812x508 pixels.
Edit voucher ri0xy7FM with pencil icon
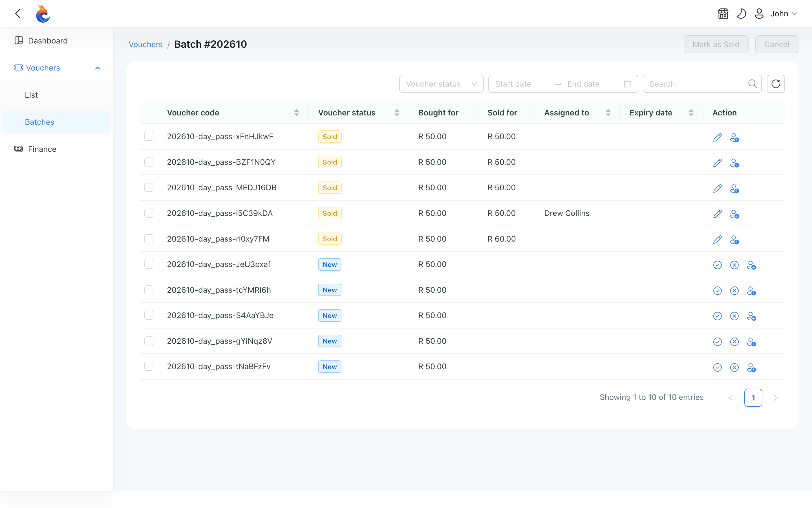pos(717,240)
